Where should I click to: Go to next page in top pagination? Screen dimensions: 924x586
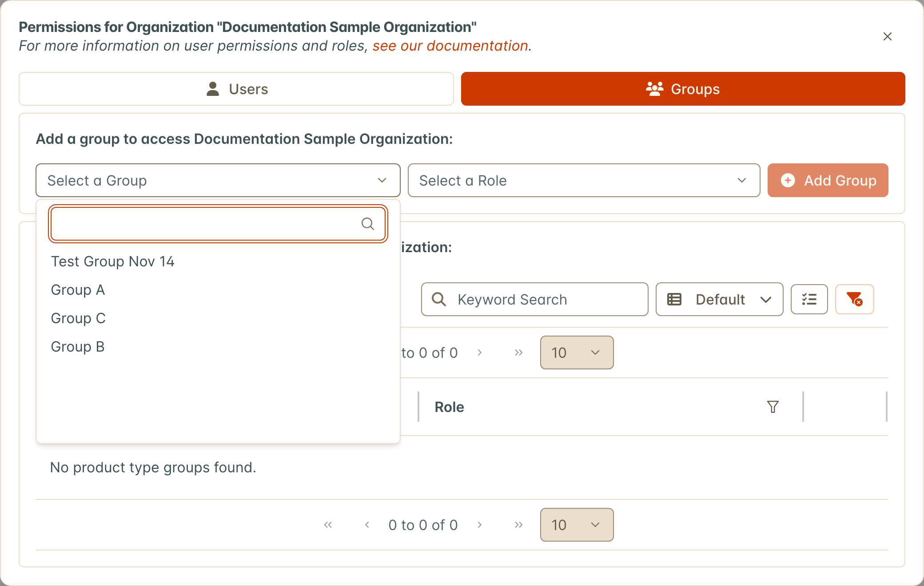(479, 352)
